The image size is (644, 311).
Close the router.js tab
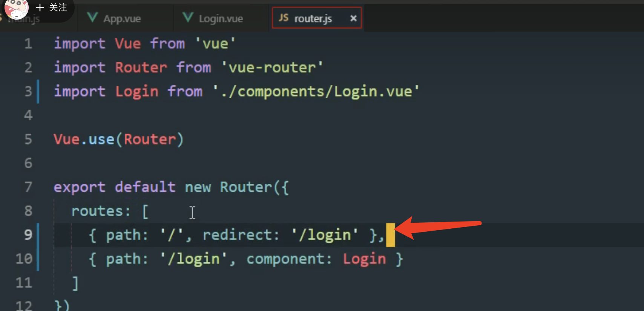point(353,18)
